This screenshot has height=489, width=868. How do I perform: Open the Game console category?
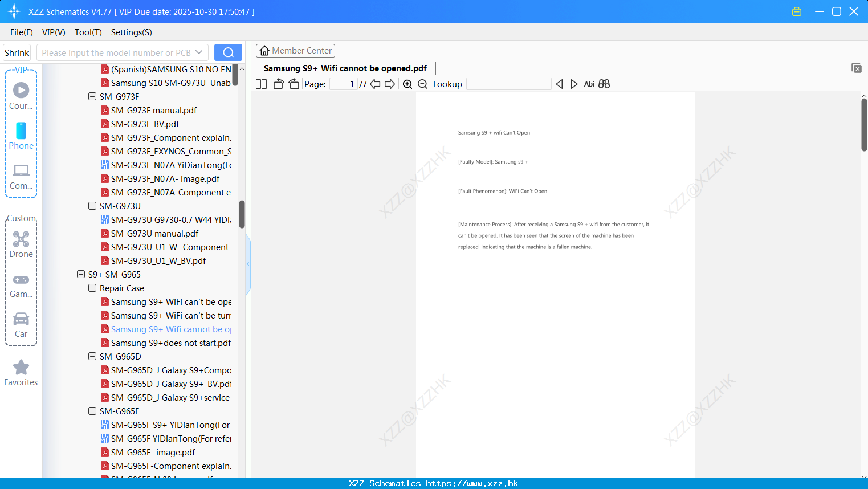pyautogui.click(x=21, y=285)
